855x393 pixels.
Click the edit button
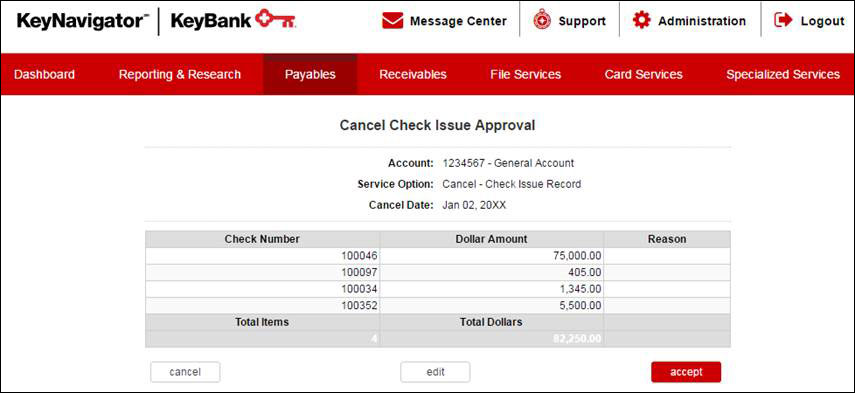point(435,372)
